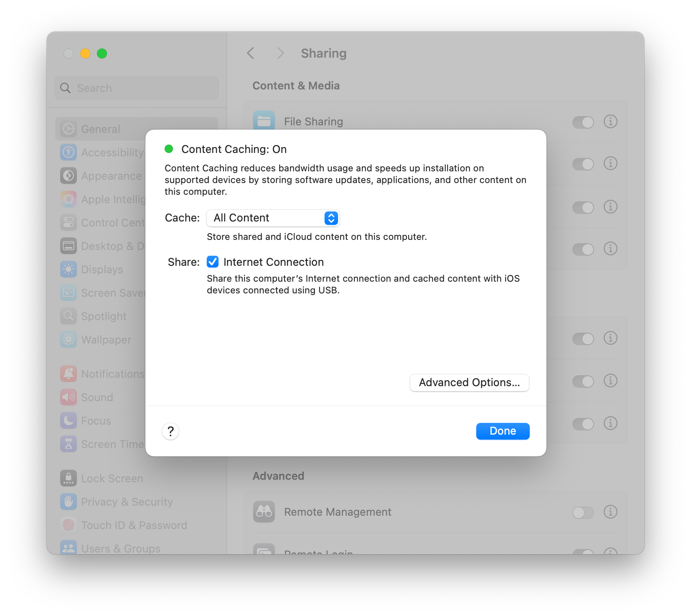Go forward using the right chevron
Screen dimensions: 691x616
[280, 53]
